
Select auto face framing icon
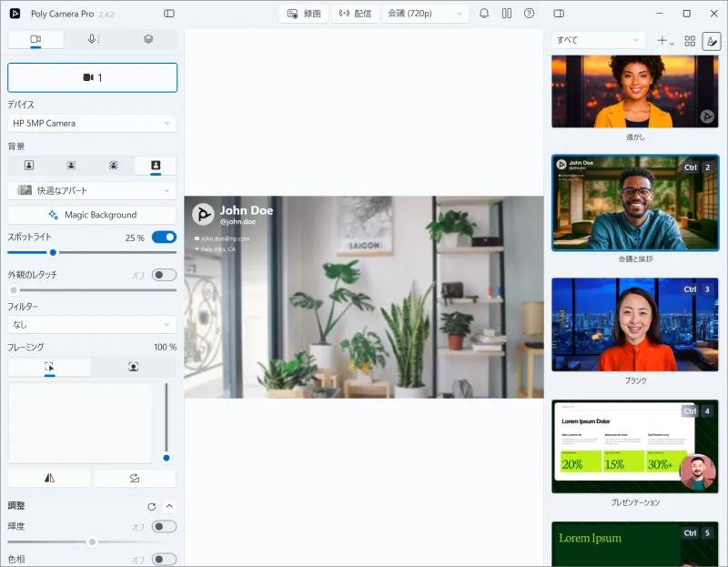pos(133,367)
